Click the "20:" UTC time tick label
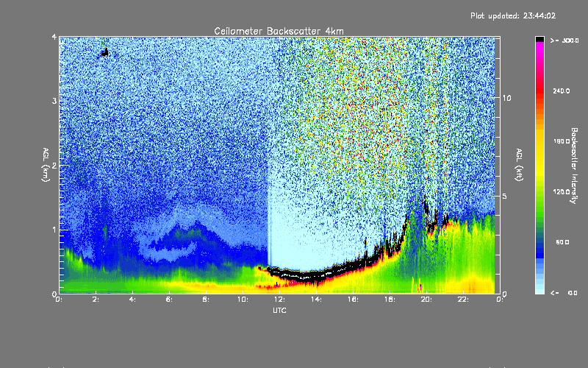Image resolution: width=588 pixels, height=368 pixels. point(427,300)
